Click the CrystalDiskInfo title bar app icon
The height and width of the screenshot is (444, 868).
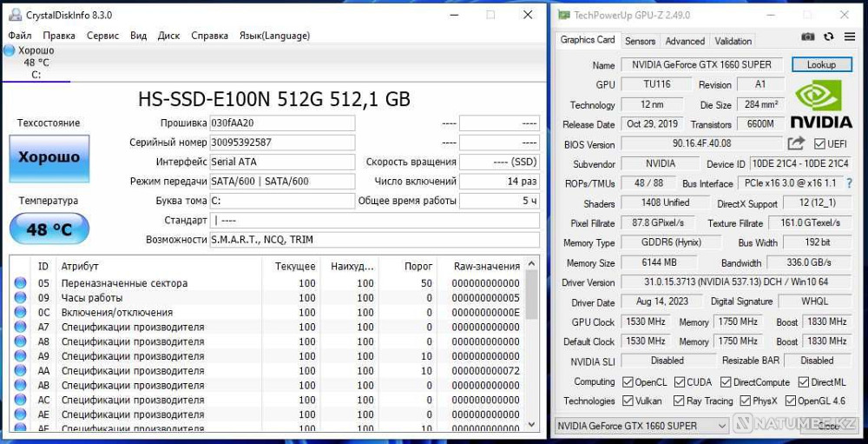[15, 15]
